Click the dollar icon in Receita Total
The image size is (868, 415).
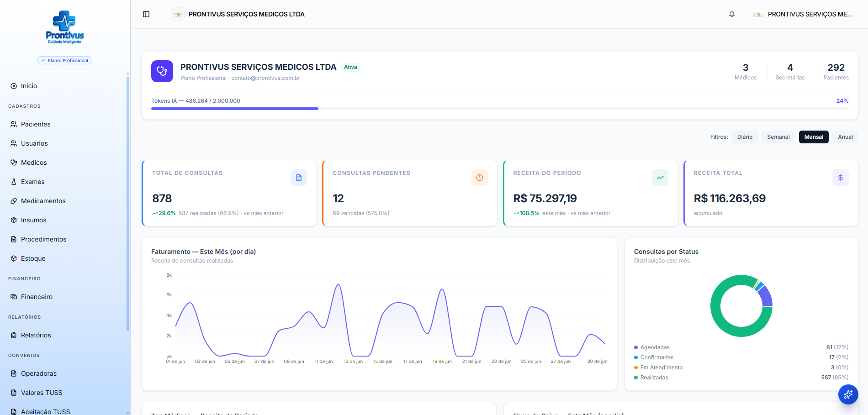[841, 178]
